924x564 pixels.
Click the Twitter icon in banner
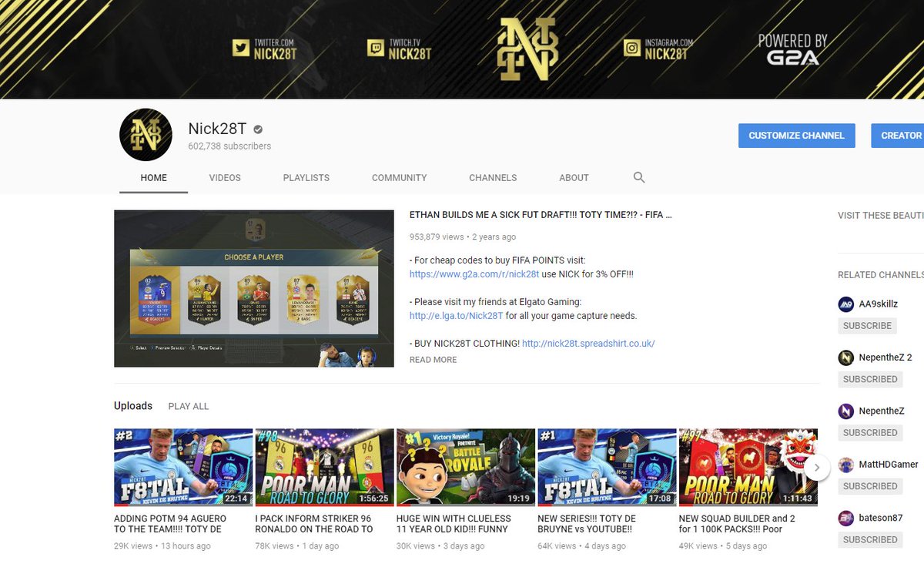click(242, 49)
